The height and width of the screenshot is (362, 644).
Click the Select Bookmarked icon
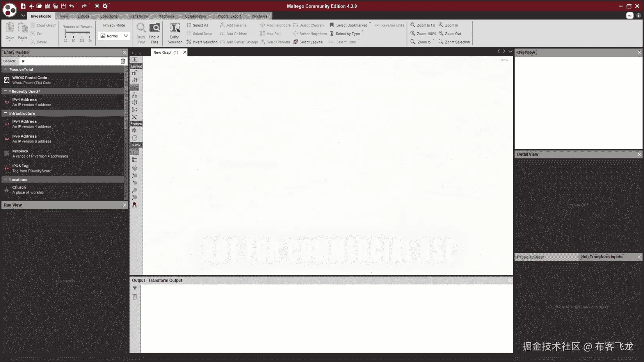[332, 25]
